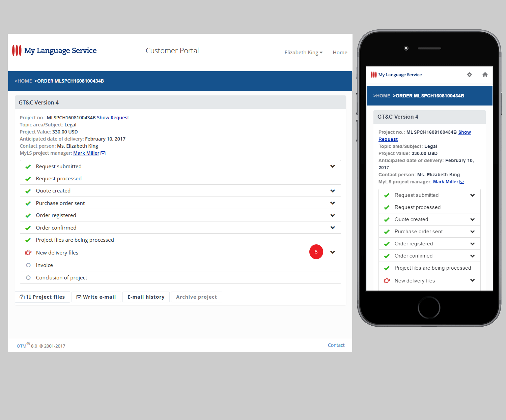Open the Show Request link on desktop
The height and width of the screenshot is (420, 506).
pos(113,118)
